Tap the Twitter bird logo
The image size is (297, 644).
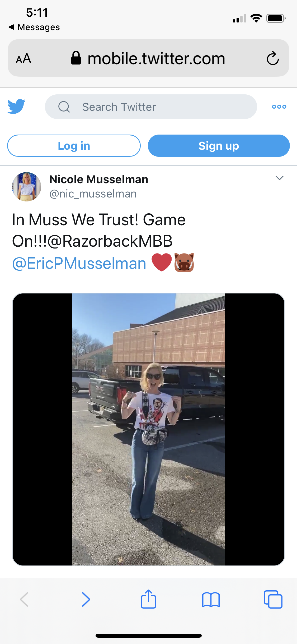click(16, 107)
